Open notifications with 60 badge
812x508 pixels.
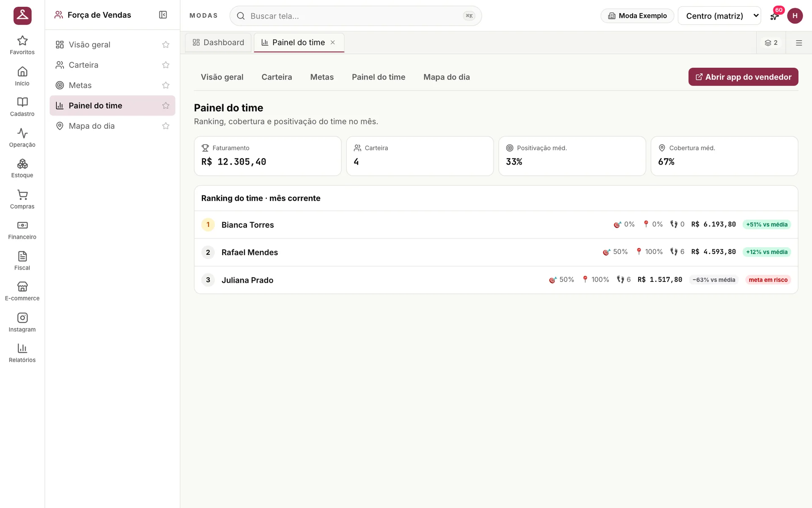click(x=775, y=16)
